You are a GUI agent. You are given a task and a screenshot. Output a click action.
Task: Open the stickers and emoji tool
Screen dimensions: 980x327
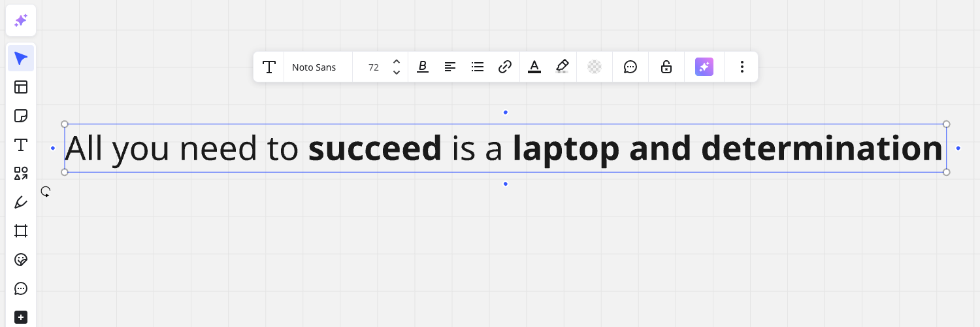point(21,260)
